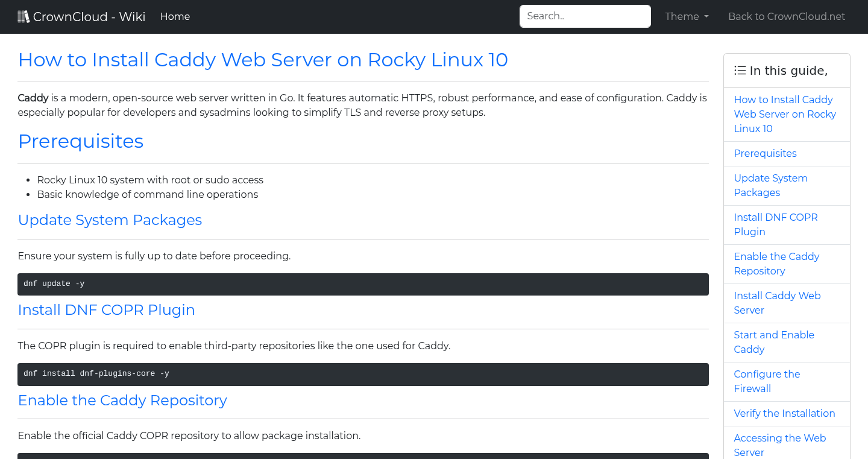Select 'Configure the Firewall' in the guide list
The image size is (868, 459).
[x=767, y=381]
